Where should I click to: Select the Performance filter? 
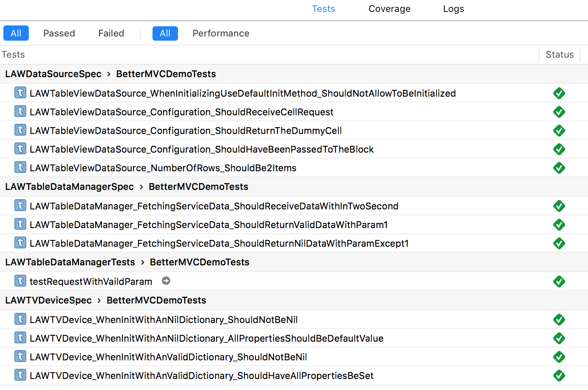pos(221,33)
